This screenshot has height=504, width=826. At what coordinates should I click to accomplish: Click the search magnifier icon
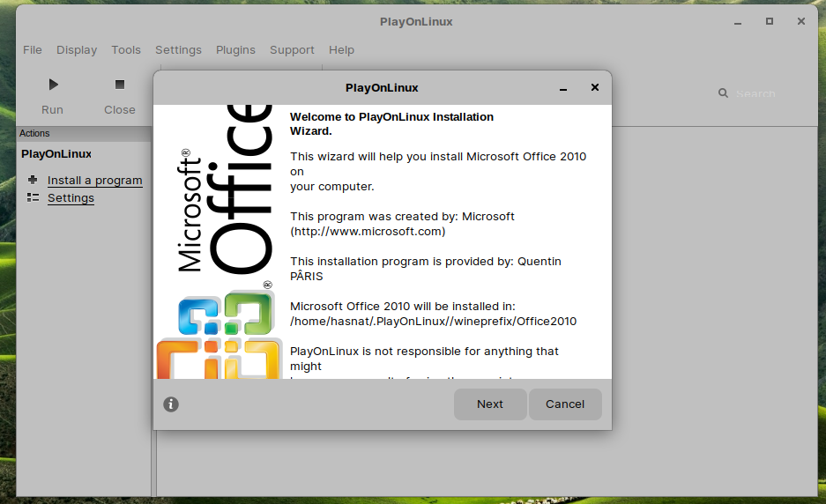(723, 93)
